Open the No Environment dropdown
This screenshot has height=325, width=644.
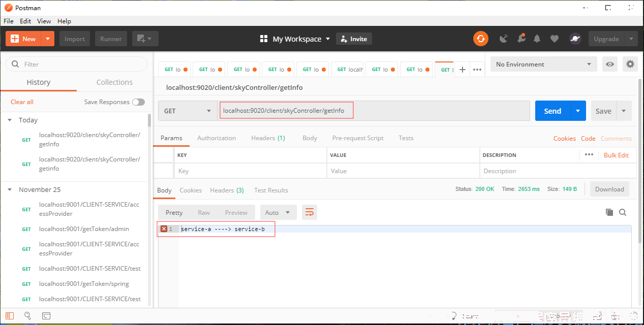544,64
